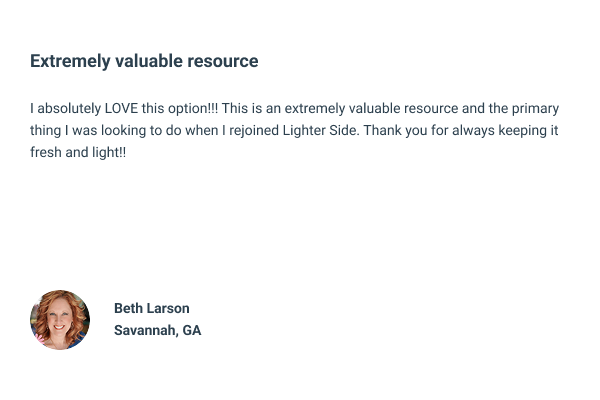This screenshot has width=600, height=400.
Task: Click the phrase "fresh and light!!"
Action: pyautogui.click(x=79, y=154)
